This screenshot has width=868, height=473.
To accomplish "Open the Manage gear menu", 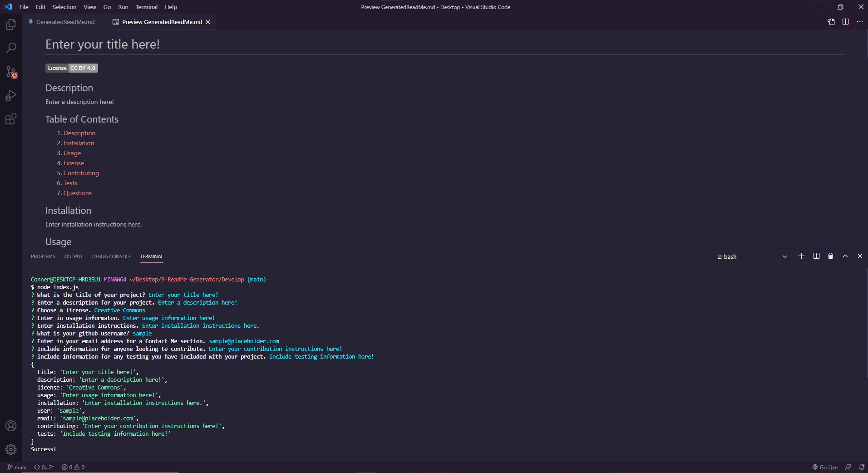I will pyautogui.click(x=11, y=449).
